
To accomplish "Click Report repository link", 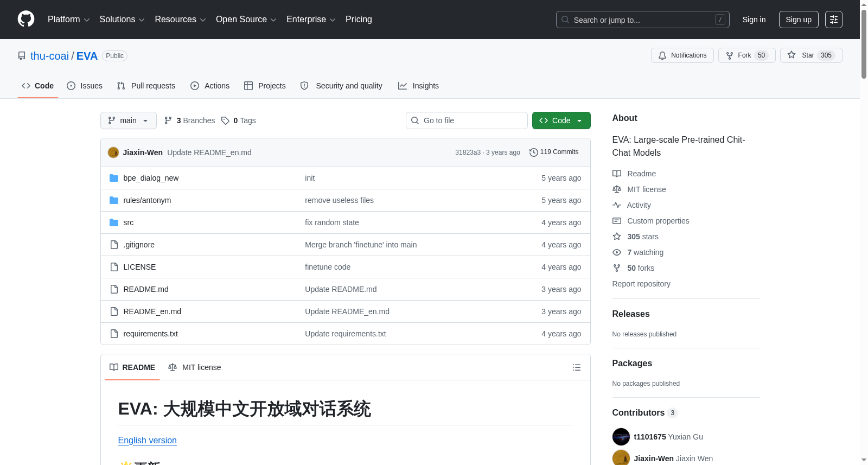I will click(641, 284).
